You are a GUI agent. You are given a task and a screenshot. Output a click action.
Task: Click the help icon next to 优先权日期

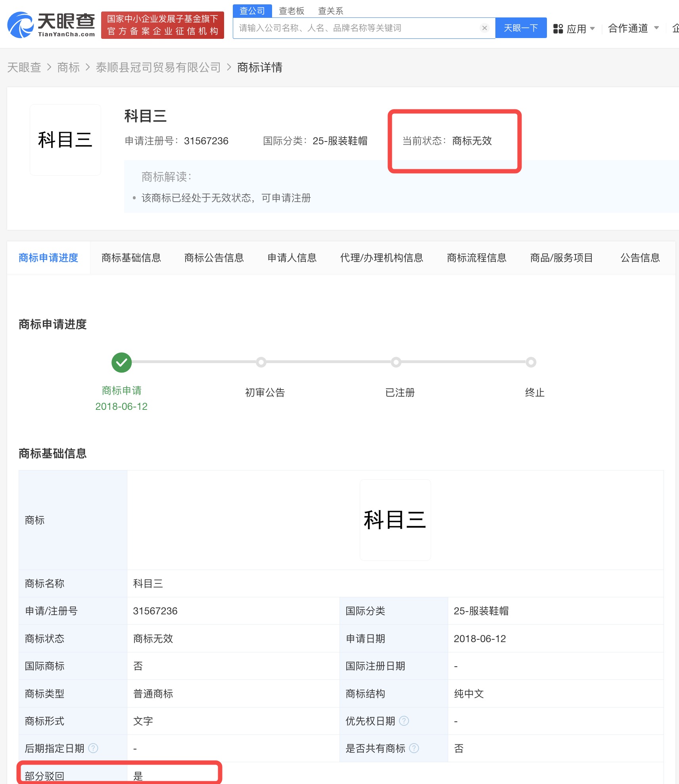404,721
